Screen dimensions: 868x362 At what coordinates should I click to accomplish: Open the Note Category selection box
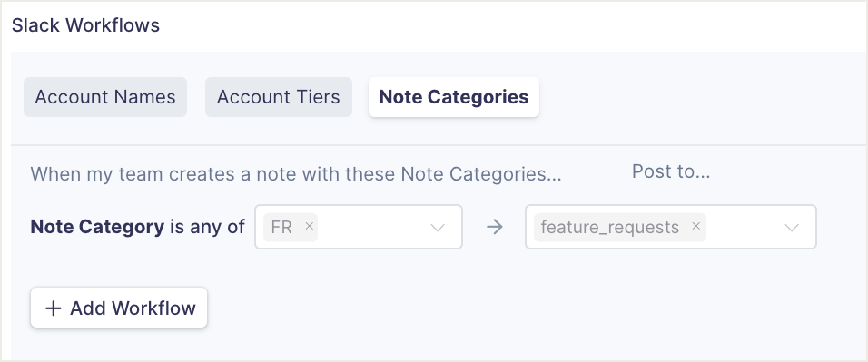(358, 227)
